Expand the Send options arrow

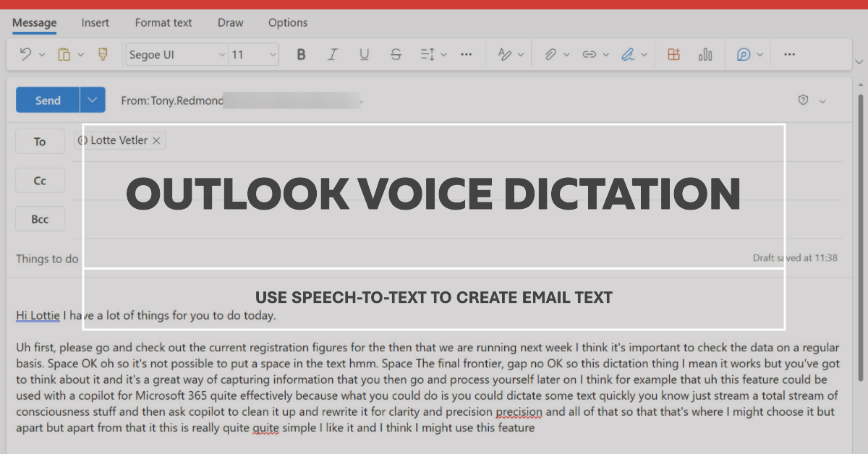[x=92, y=100]
